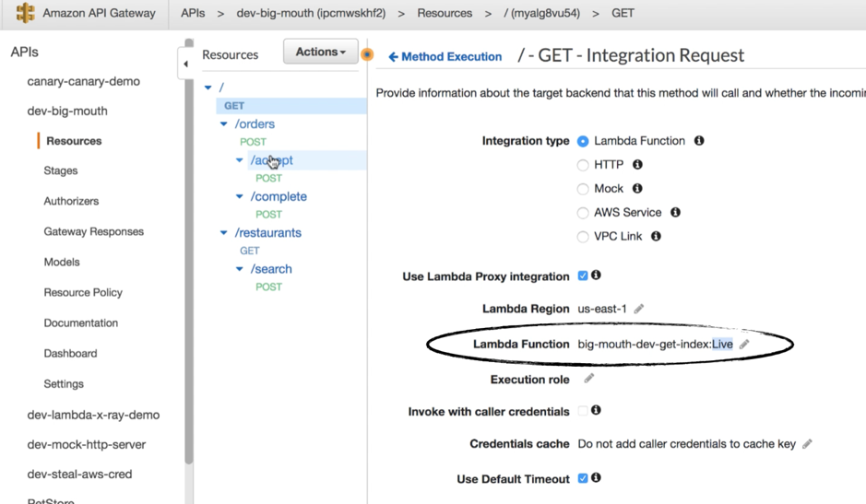866x504 pixels.
Task: Select GET method under /restaurants
Action: click(250, 251)
